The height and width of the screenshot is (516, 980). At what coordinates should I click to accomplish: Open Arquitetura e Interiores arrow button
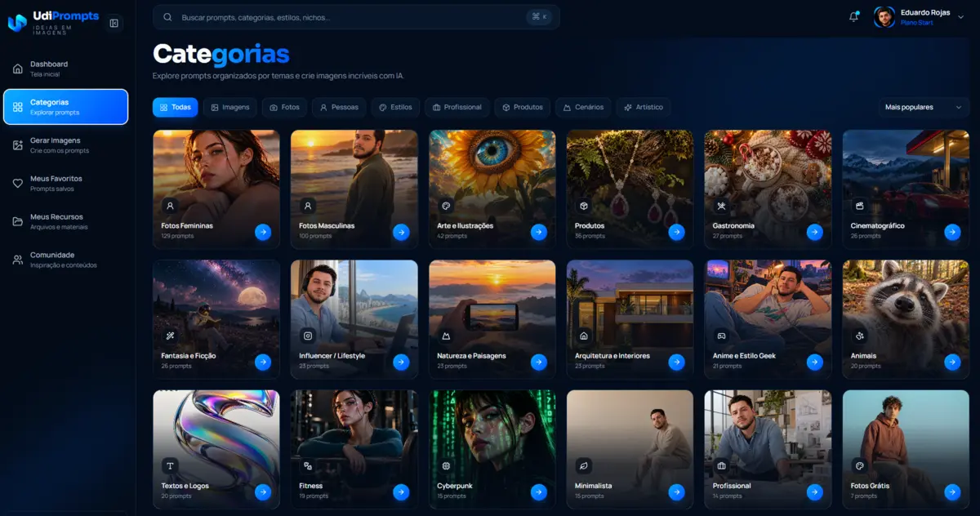676,363
